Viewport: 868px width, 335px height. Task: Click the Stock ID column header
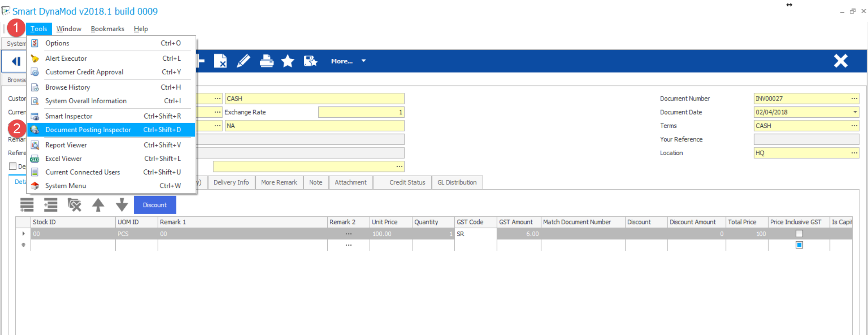(73, 222)
